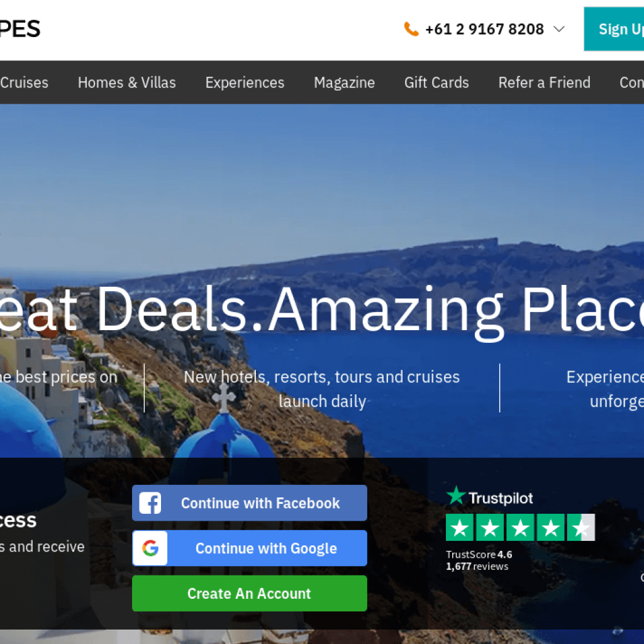
Task: Open the Homes & Villas menu item
Action: tap(127, 82)
